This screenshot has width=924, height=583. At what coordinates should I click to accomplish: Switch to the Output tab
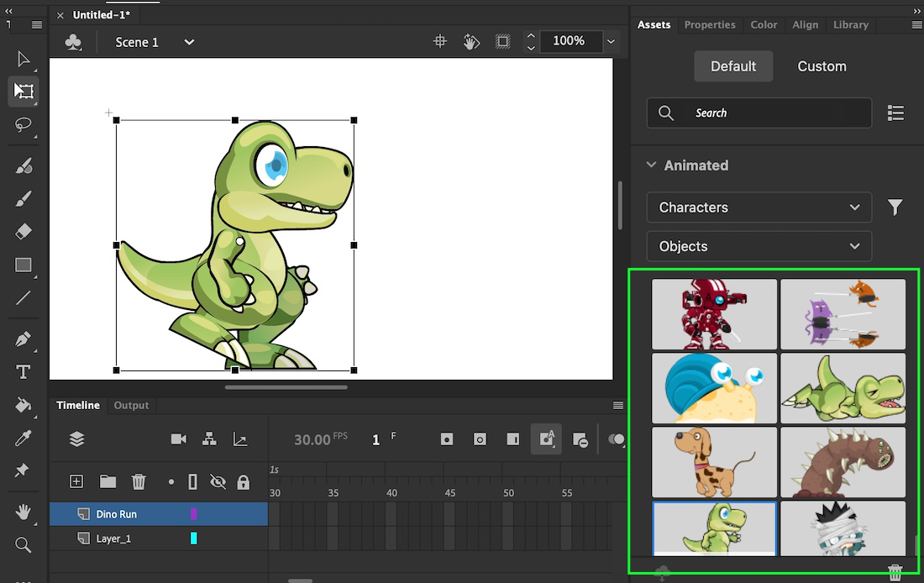(x=131, y=405)
